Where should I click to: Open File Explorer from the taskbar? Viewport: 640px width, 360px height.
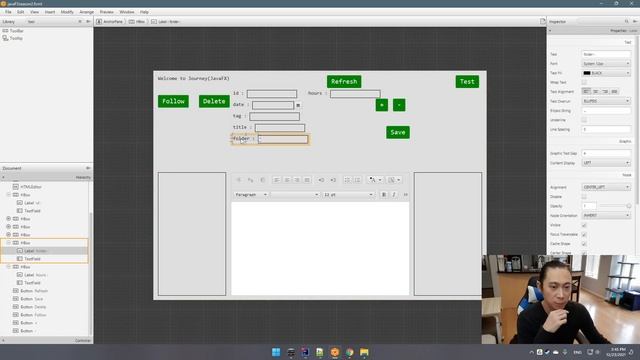tap(364, 352)
